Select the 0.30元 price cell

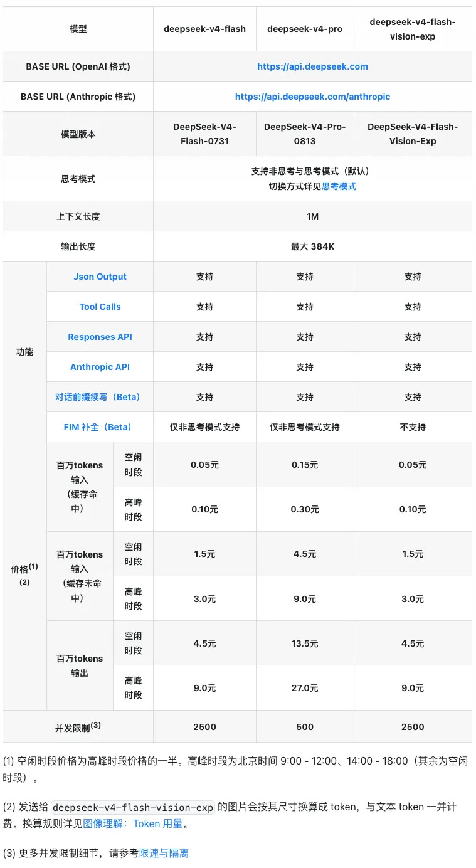(305, 509)
